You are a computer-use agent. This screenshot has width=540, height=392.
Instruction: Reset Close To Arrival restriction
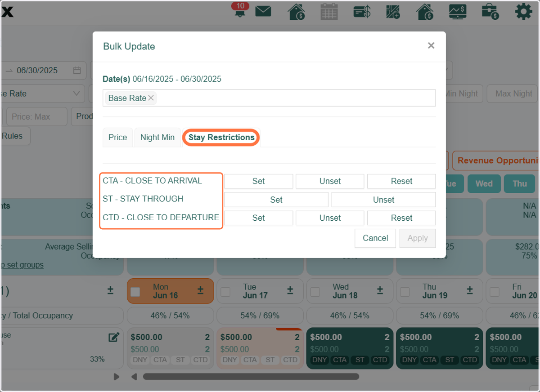[x=401, y=181]
